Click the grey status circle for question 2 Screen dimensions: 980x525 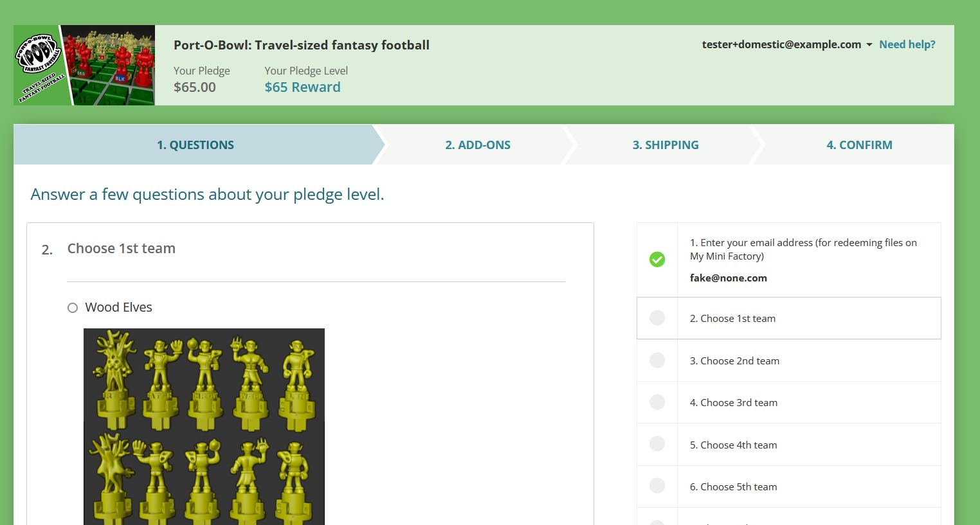click(657, 318)
